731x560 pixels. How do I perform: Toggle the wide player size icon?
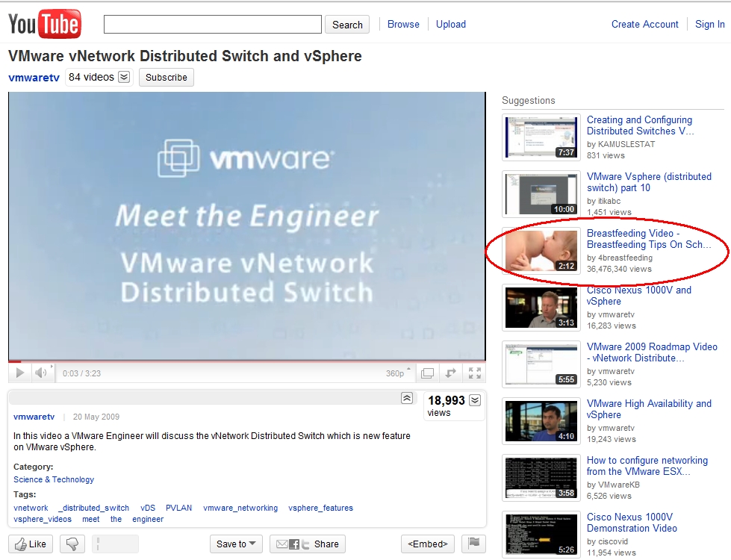point(427,373)
